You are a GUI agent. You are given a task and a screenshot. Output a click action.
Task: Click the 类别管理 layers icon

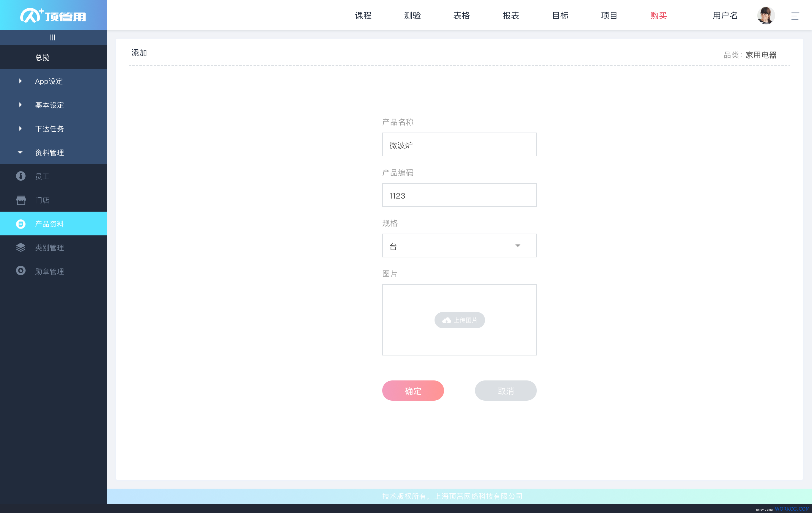click(21, 248)
